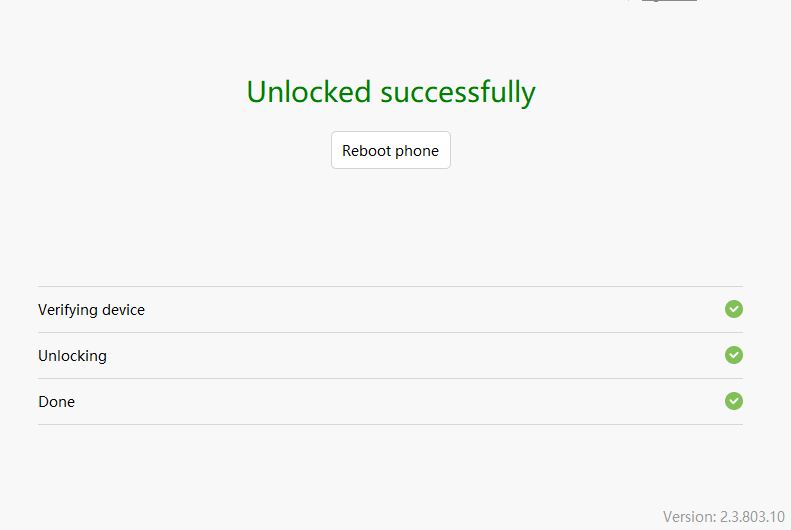Screen dimensions: 791x530
Task: Select the Unlocking step label
Action: (72, 356)
